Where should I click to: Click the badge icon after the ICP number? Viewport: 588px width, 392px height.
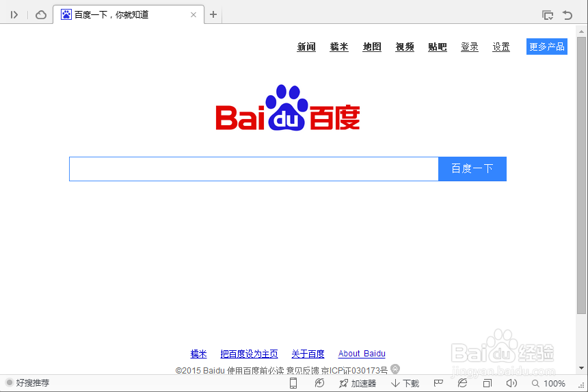tap(395, 369)
